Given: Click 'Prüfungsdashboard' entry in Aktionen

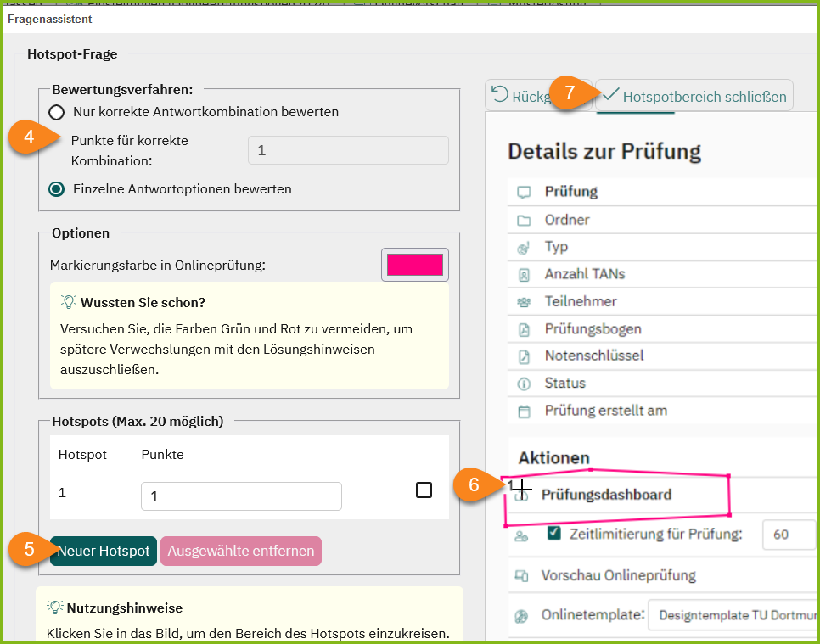Looking at the screenshot, I should pyautogui.click(x=606, y=495).
